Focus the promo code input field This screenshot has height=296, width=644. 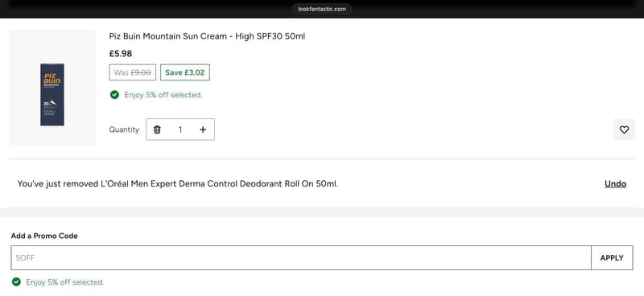301,258
